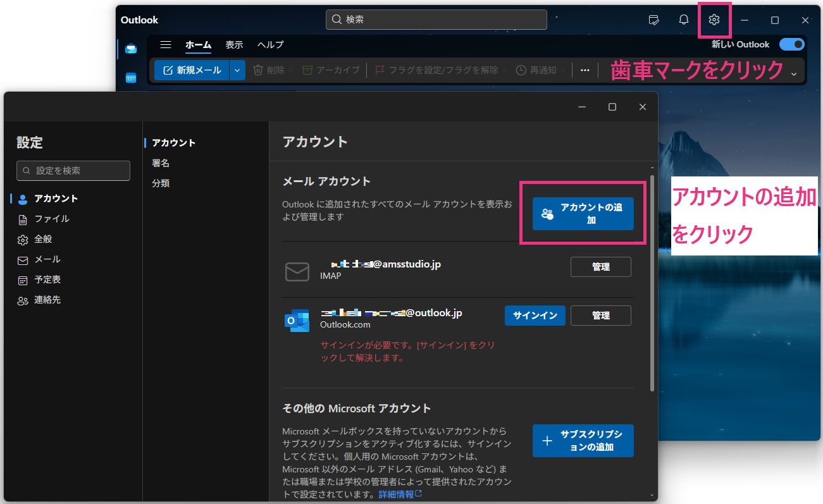Click the hamburger menu icon
This screenshot has height=504, width=823.
pos(166,45)
